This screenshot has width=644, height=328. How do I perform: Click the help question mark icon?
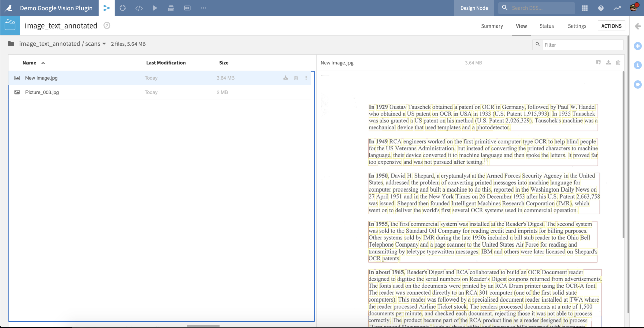pyautogui.click(x=601, y=8)
